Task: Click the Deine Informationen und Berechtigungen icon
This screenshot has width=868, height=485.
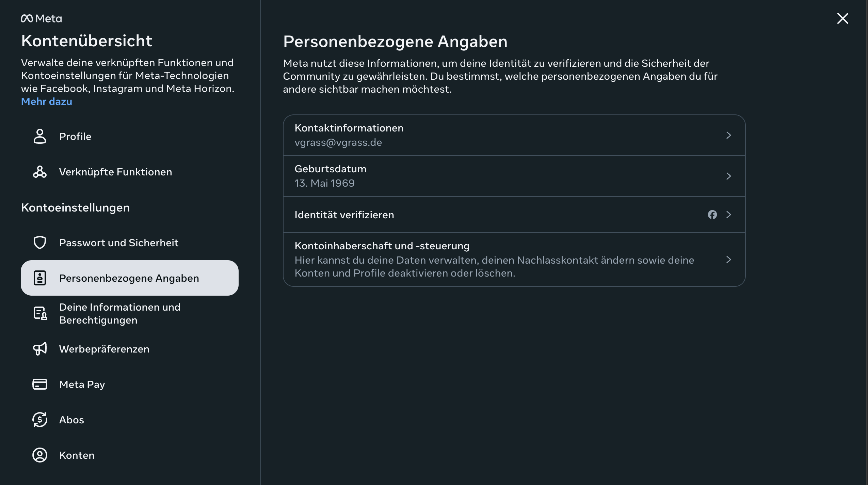Action: pos(40,313)
